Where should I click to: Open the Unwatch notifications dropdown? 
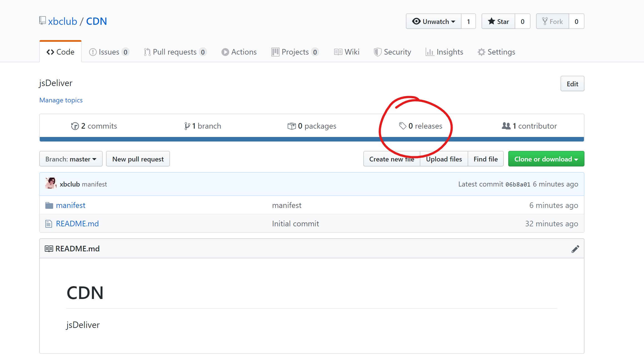(x=433, y=21)
